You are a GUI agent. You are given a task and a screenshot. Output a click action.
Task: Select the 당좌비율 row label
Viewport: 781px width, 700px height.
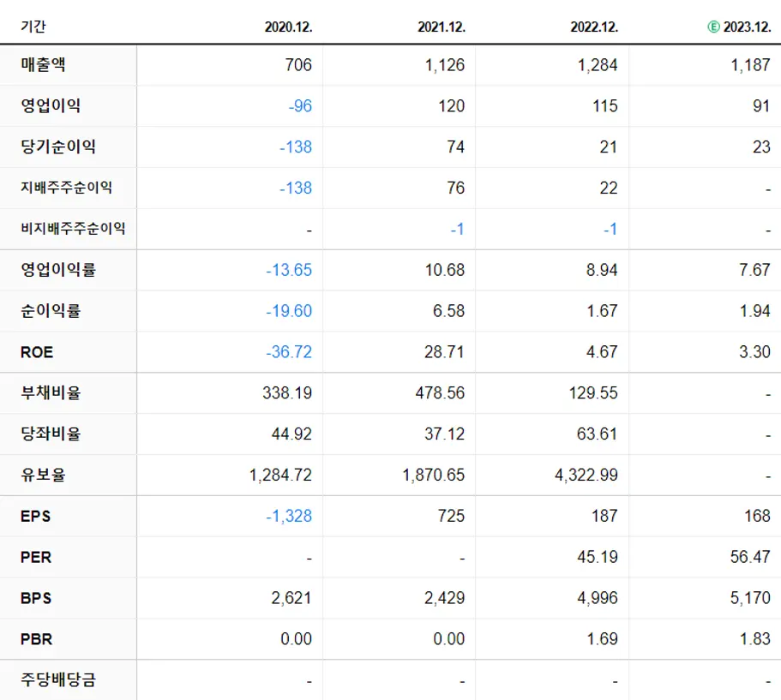click(51, 434)
